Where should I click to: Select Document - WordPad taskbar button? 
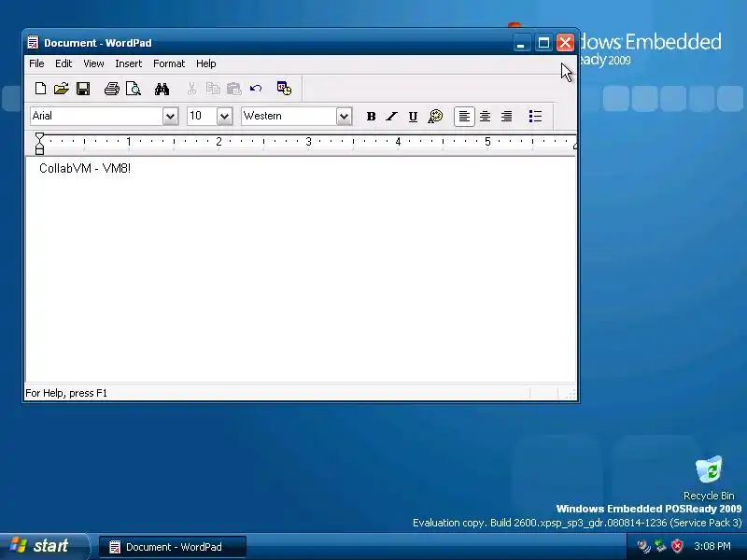(x=173, y=547)
